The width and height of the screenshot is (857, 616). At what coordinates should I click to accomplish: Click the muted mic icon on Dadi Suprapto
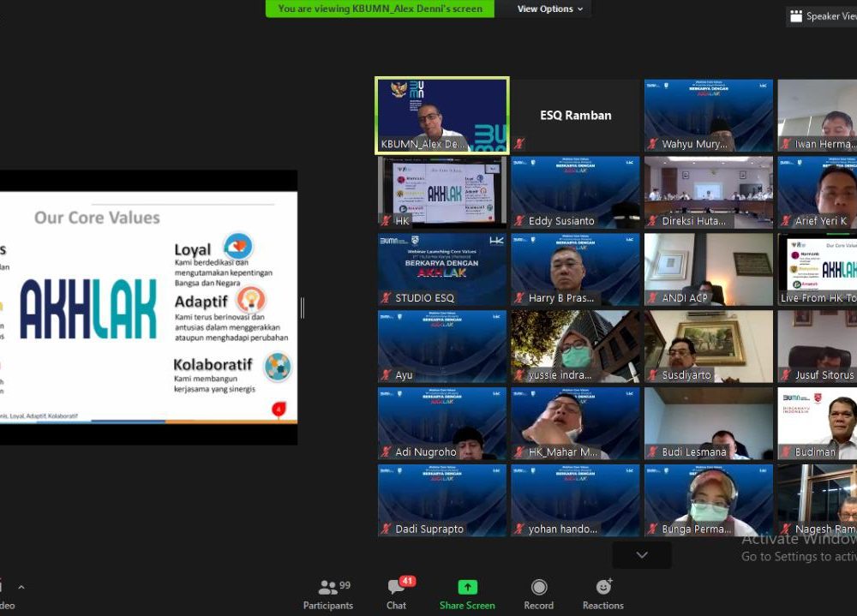click(386, 529)
